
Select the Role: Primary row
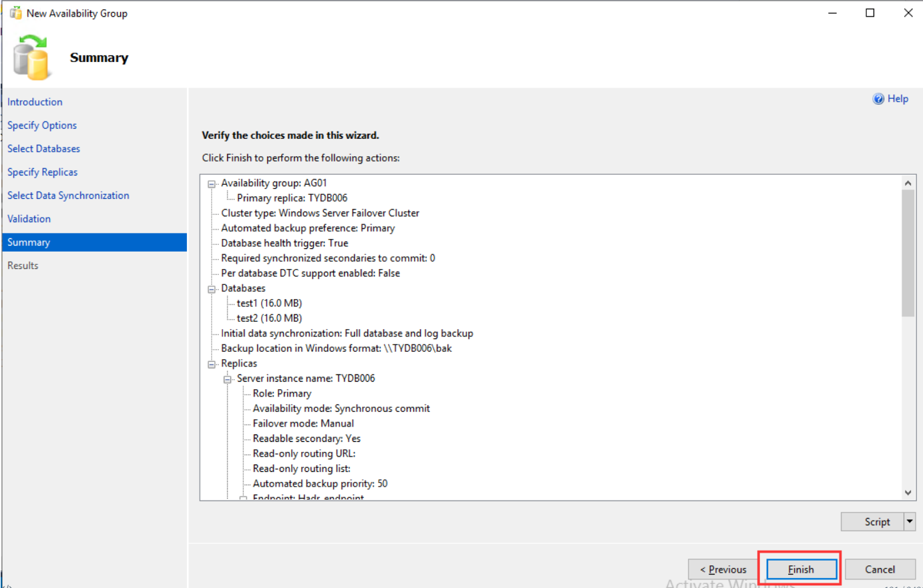[x=282, y=393]
